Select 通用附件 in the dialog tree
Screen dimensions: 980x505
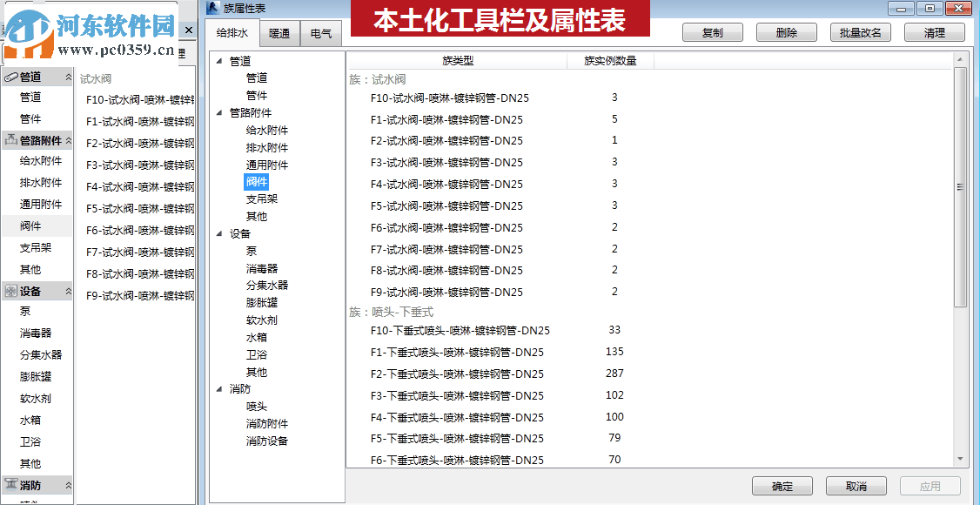tap(267, 165)
